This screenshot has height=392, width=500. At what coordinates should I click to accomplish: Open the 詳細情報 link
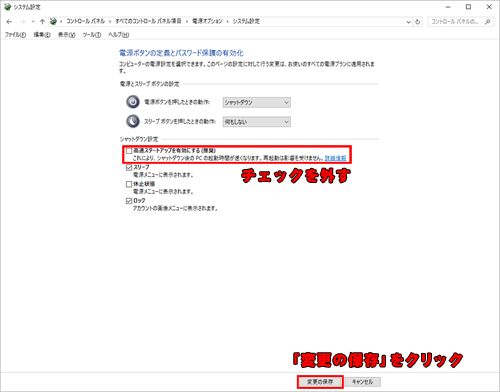point(335,158)
